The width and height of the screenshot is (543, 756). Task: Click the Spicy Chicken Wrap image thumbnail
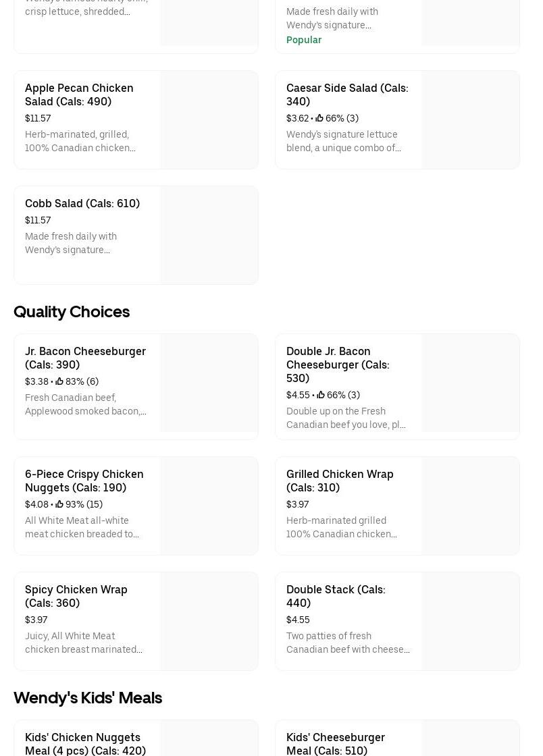(209, 622)
